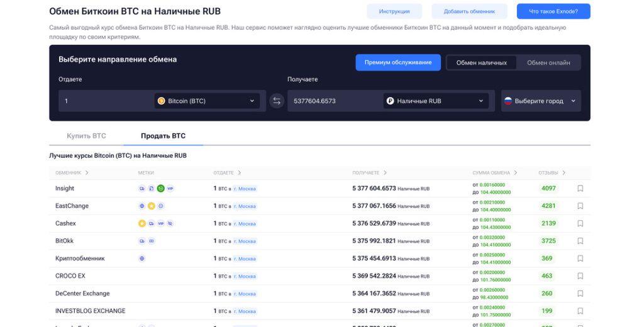Switch to Обмен наличных mode
This screenshot has width=644, height=327.
pos(481,63)
